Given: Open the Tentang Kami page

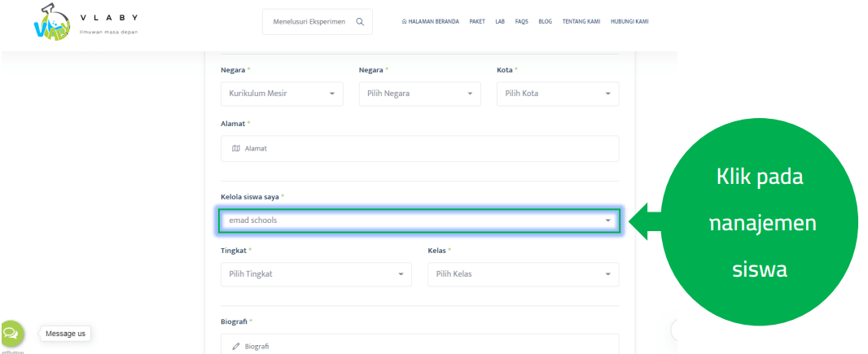Looking at the screenshot, I should point(581,22).
